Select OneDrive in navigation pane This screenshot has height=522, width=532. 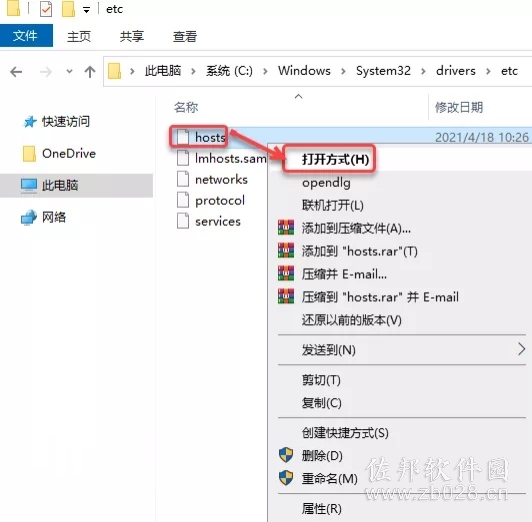click(69, 153)
